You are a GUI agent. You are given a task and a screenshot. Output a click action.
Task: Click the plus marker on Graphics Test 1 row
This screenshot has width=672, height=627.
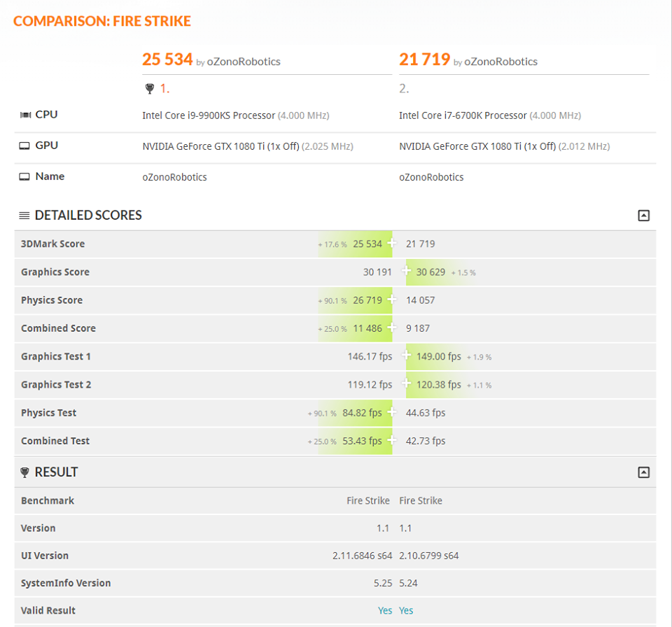406,355
